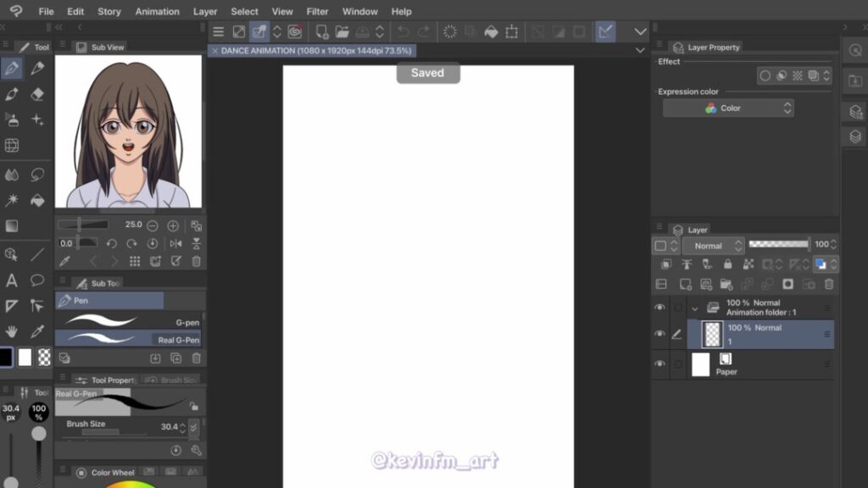Pick the Lasso selection tool
Viewport: 868px width, 488px height.
[37, 175]
